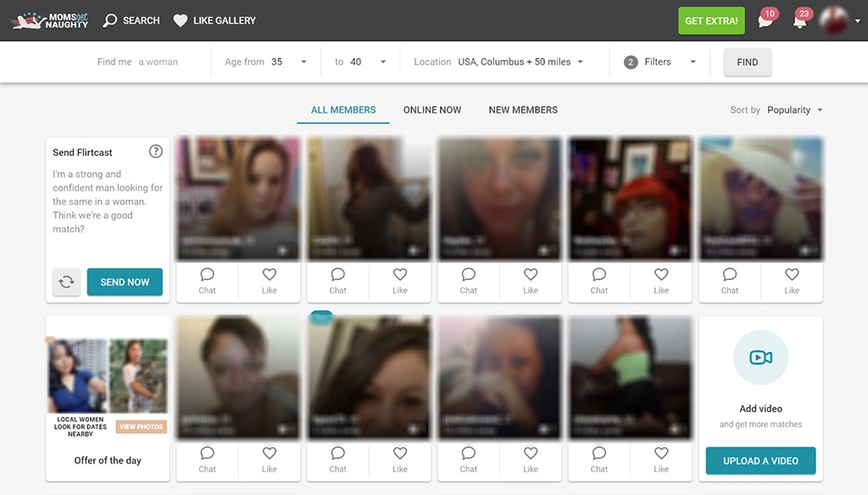
Task: Click the UPLOAD A VIDEO button
Action: [x=760, y=460]
